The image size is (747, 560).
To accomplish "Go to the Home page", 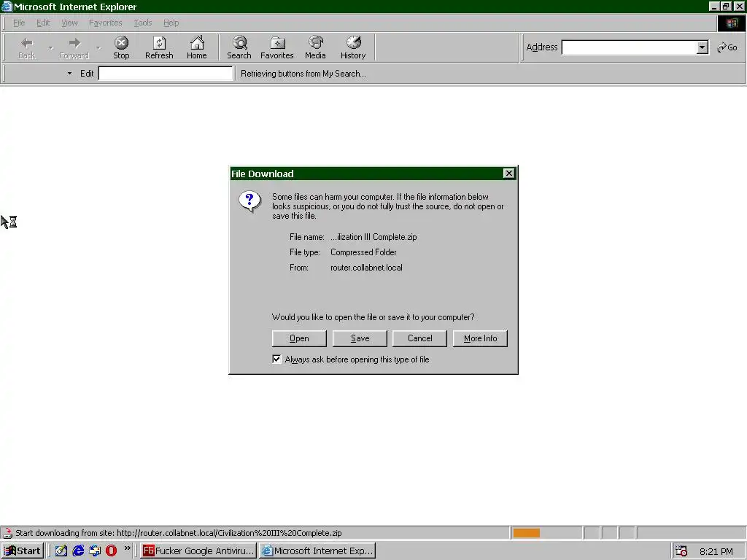I will pos(197,47).
